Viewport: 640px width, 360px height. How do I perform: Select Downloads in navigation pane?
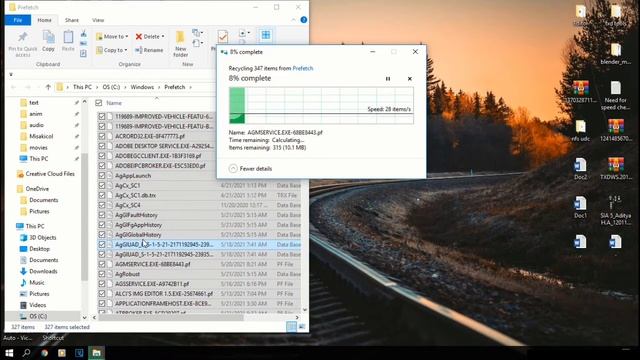[43, 271]
